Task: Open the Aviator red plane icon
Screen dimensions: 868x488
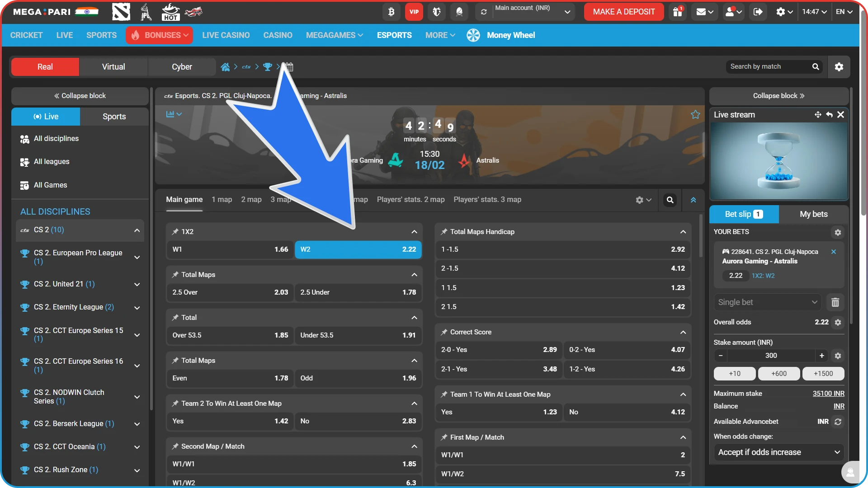Action: pos(193,12)
